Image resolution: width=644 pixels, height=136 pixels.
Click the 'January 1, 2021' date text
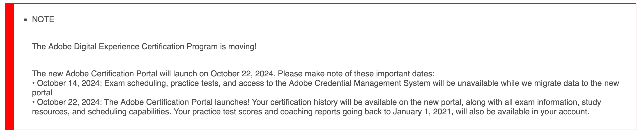[423, 112]
